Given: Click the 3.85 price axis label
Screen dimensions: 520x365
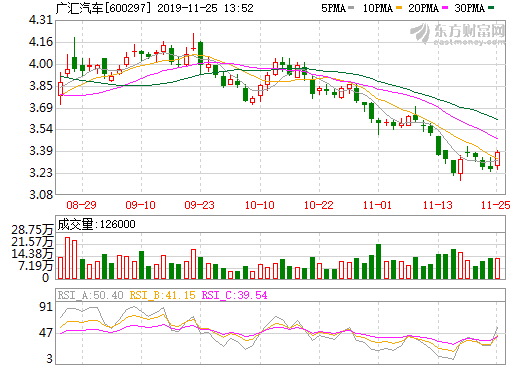Looking at the screenshot, I should click(x=41, y=86).
